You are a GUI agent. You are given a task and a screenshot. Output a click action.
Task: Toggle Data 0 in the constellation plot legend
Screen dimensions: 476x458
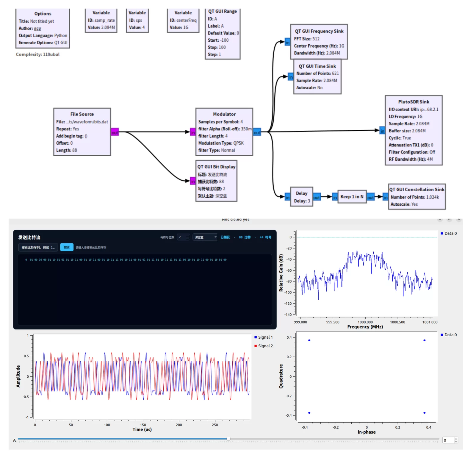pyautogui.click(x=449, y=335)
